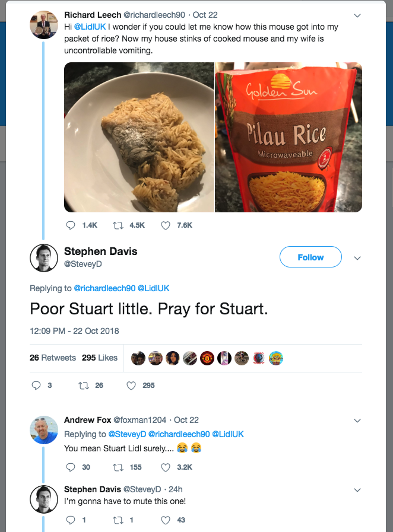View the 26 Retweets list
Viewport: 393px width, 532px height.
click(53, 358)
